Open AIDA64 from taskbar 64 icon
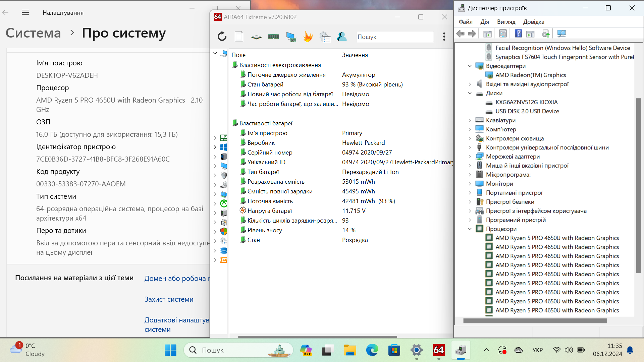This screenshot has width=644, height=362. (x=438, y=350)
